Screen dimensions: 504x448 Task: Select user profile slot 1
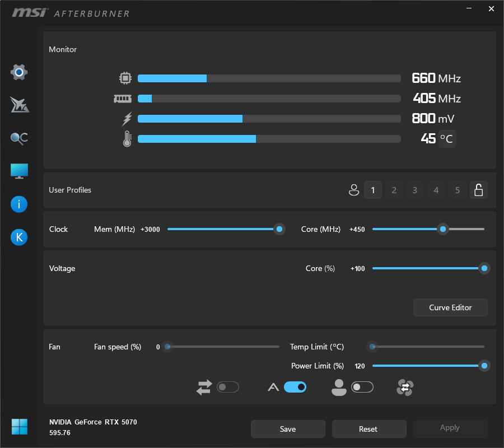tap(373, 190)
